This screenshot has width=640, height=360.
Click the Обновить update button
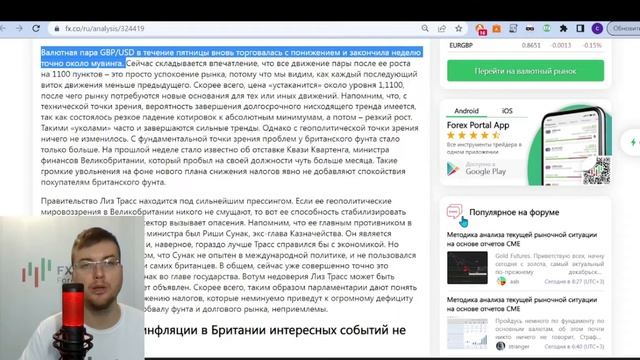coord(624,29)
